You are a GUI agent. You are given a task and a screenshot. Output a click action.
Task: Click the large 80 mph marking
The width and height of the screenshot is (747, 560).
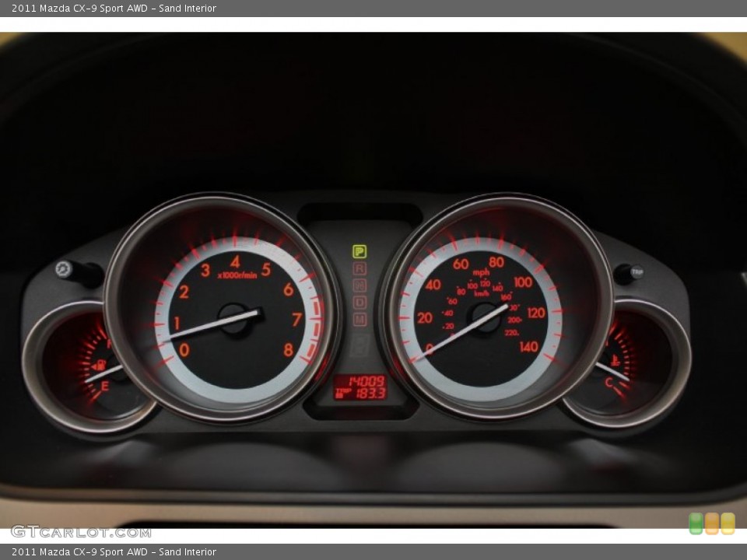496,262
